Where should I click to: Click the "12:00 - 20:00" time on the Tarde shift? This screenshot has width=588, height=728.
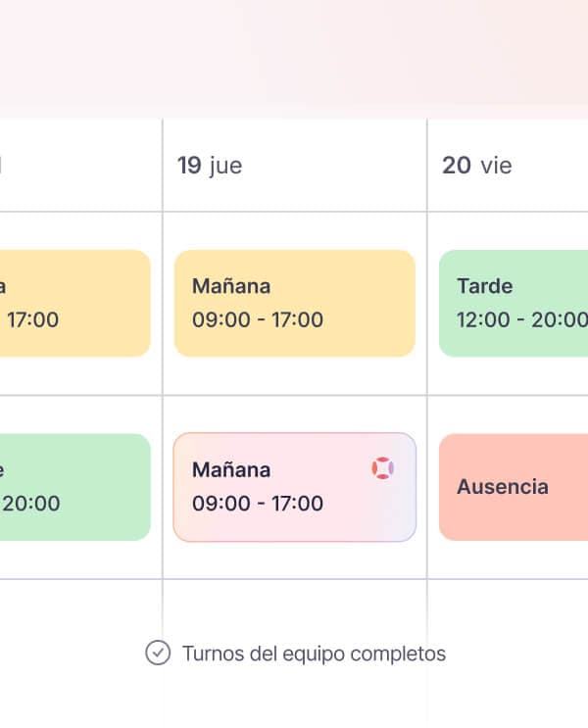[x=522, y=319]
